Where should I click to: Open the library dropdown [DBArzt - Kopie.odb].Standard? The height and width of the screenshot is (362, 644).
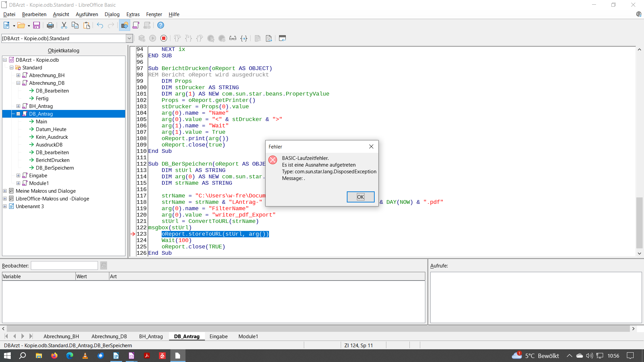129,38
